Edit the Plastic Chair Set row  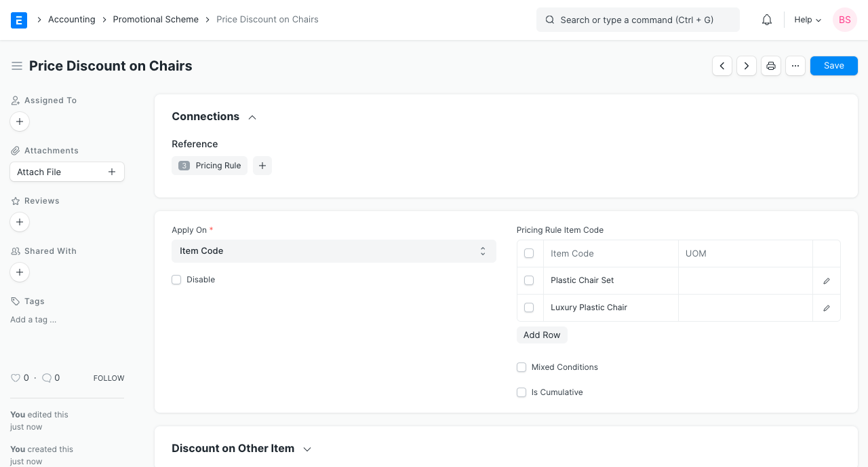point(826,281)
